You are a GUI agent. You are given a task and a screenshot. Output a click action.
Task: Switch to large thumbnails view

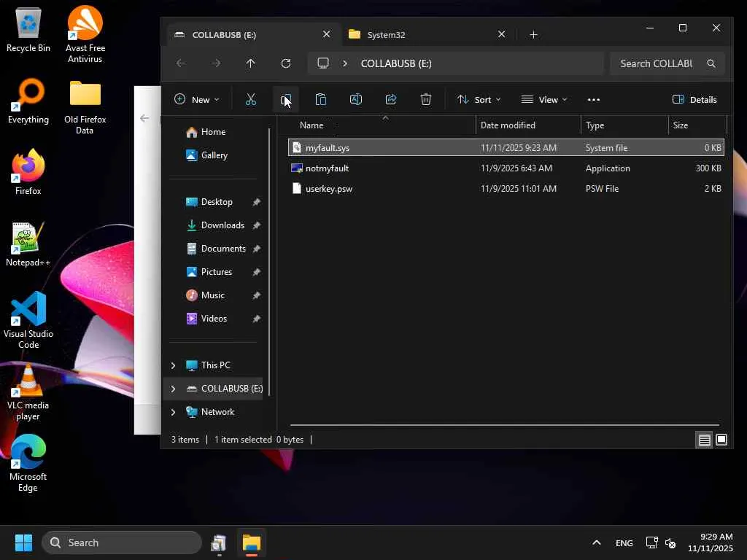coord(721,440)
